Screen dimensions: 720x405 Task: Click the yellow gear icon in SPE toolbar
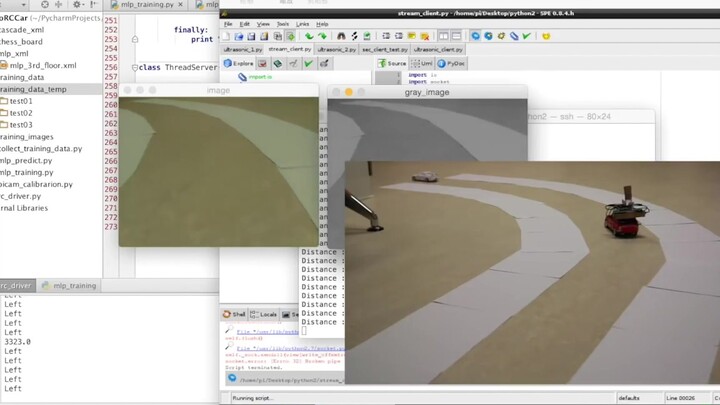pos(501,36)
